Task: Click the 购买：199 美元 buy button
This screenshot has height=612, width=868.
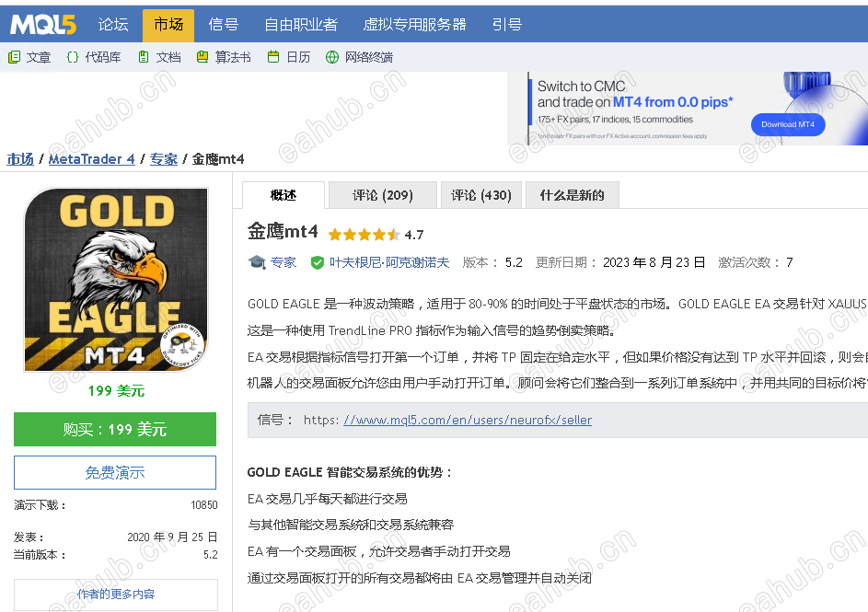Action: [x=115, y=430]
